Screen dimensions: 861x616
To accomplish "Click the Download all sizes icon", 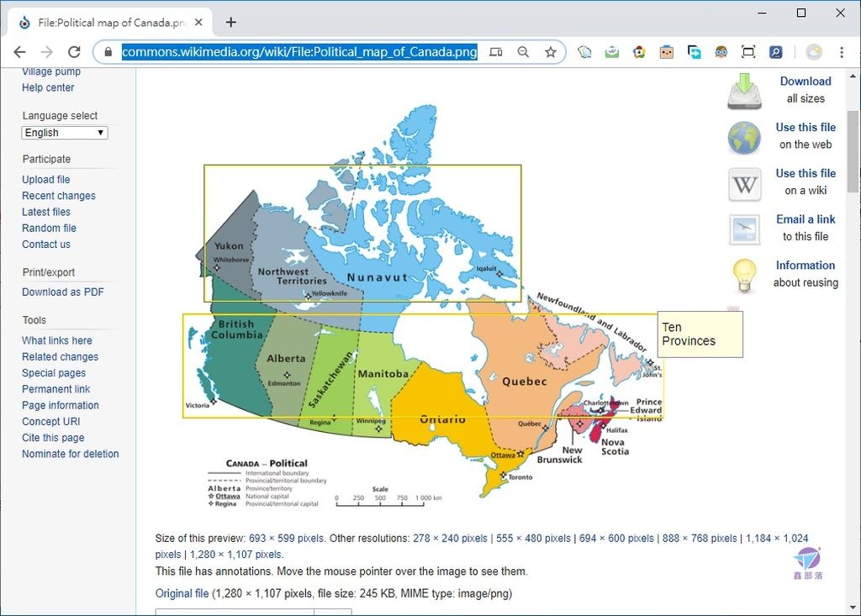I will (x=745, y=91).
